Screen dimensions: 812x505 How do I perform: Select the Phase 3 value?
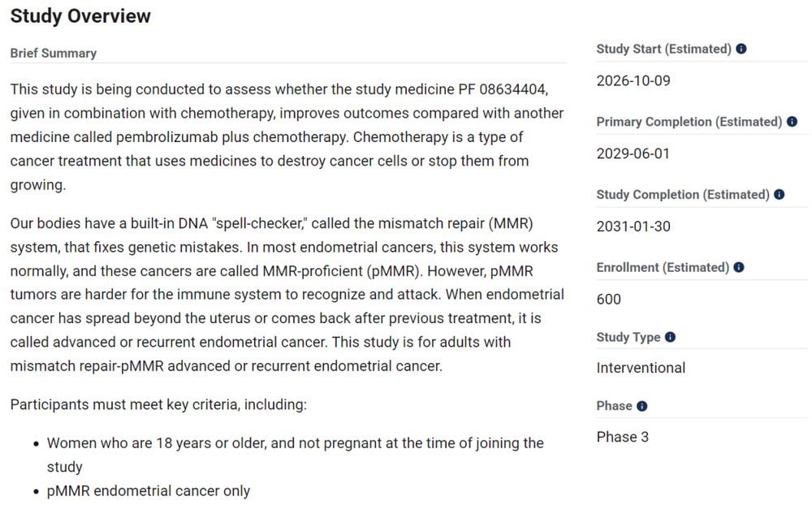[x=623, y=437]
